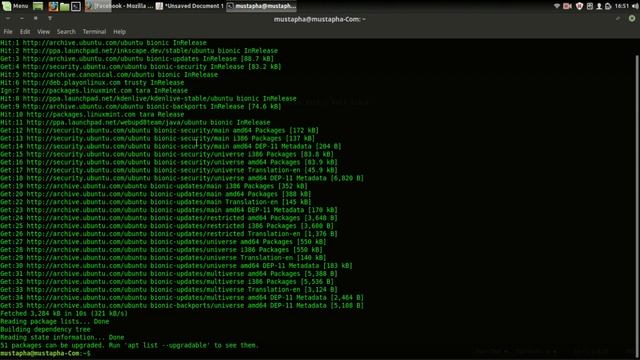Click the 'Hit:6' deb.playonlinux.com line

click(x=92, y=82)
